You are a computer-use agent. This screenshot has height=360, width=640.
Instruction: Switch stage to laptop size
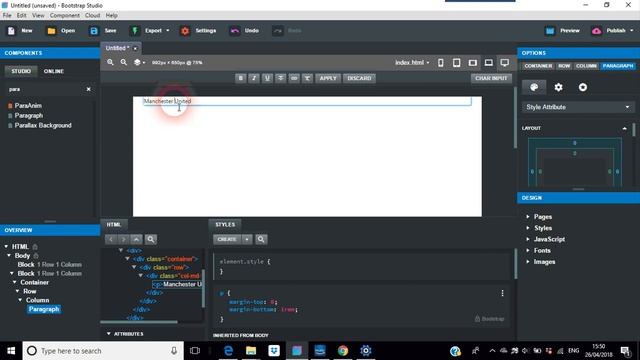489,62
